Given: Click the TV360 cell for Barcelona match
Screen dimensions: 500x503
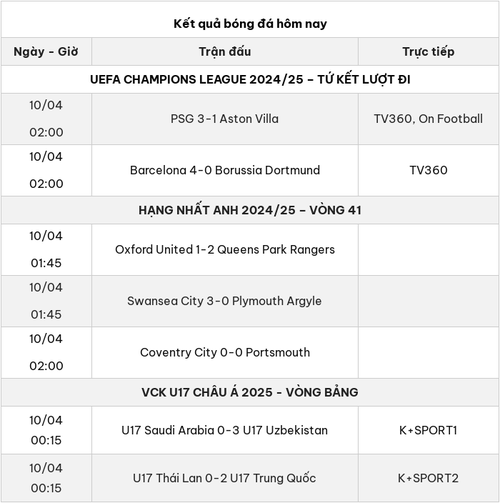Looking at the screenshot, I should [428, 170].
